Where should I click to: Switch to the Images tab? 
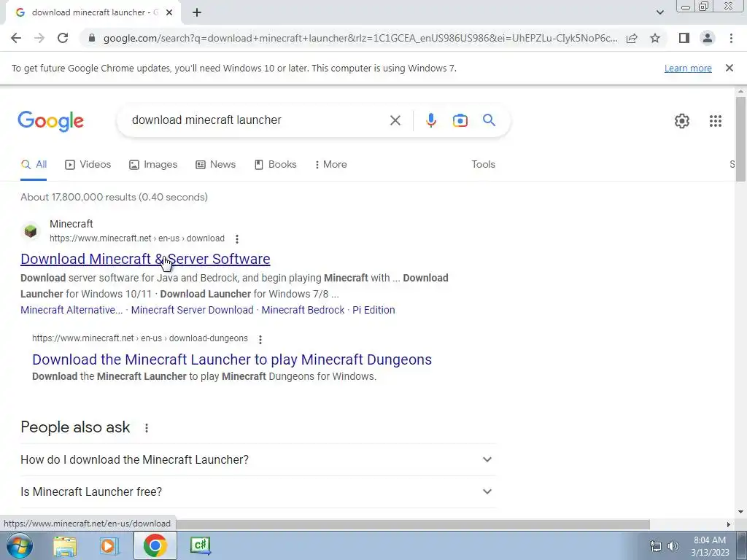(153, 165)
